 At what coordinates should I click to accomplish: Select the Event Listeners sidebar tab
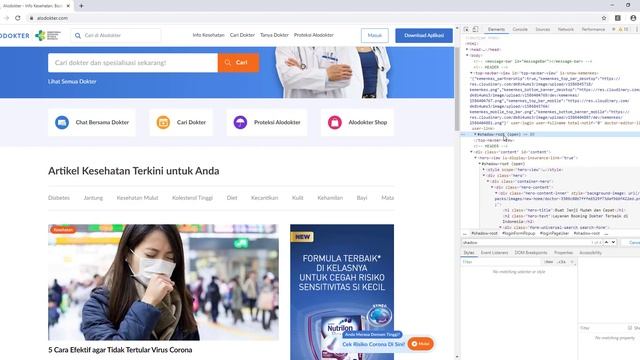click(494, 253)
